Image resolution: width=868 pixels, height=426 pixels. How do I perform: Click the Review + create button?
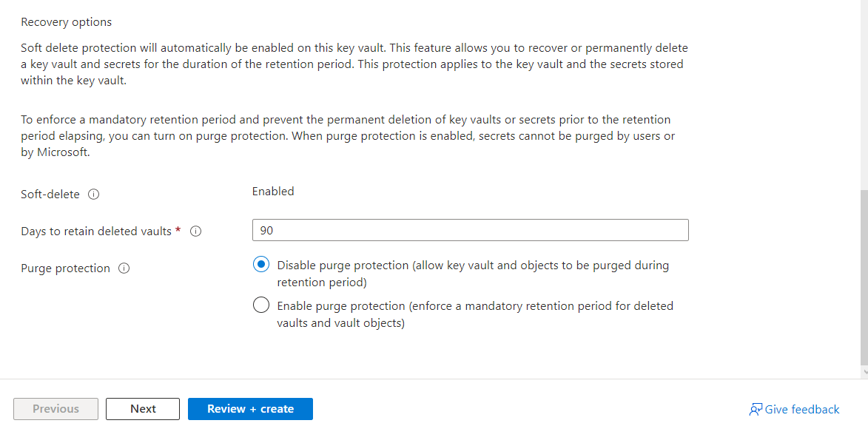tap(250, 409)
